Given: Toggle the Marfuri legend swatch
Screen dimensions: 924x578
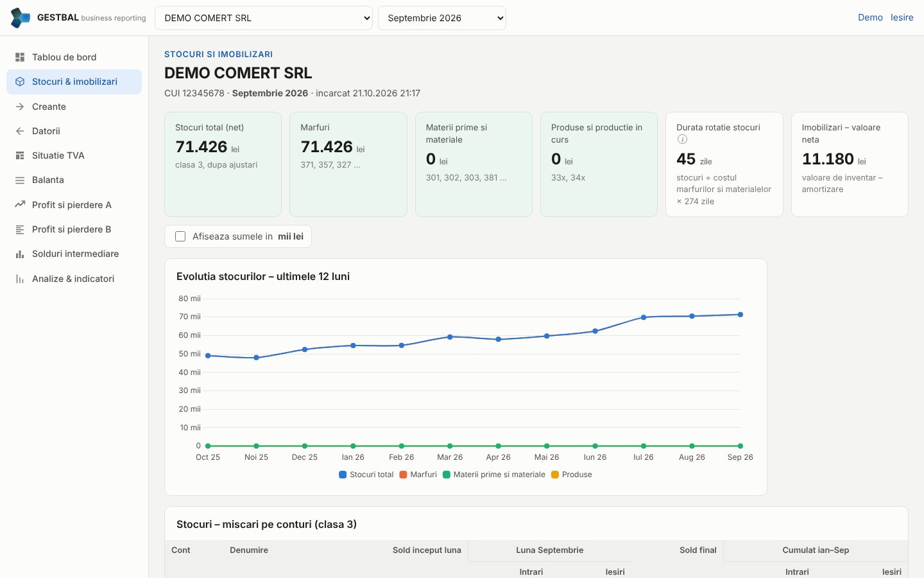Looking at the screenshot, I should (x=403, y=475).
